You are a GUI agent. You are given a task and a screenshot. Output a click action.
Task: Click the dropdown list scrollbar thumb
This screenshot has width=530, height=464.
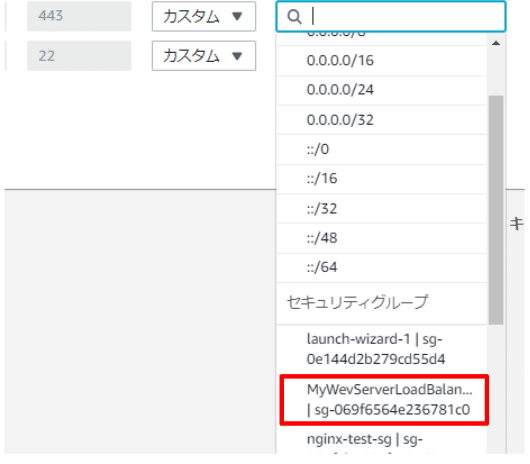coord(496,210)
